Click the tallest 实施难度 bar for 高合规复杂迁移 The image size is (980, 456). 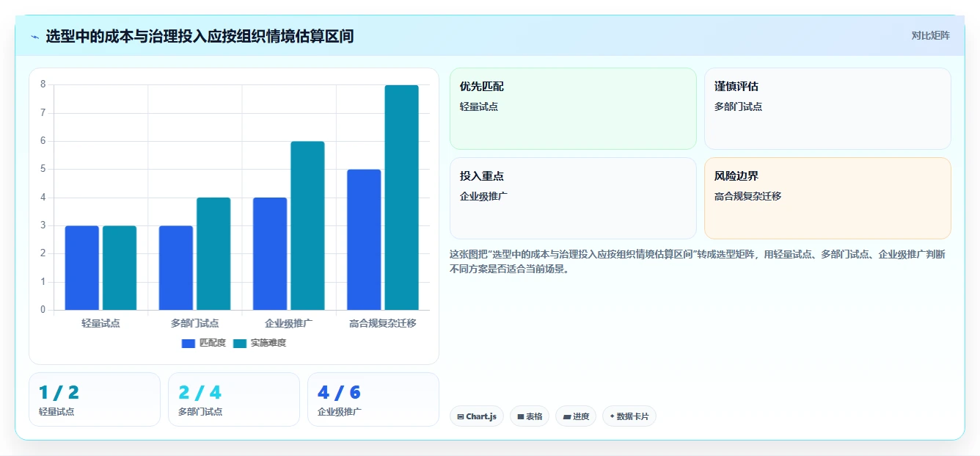click(401, 198)
